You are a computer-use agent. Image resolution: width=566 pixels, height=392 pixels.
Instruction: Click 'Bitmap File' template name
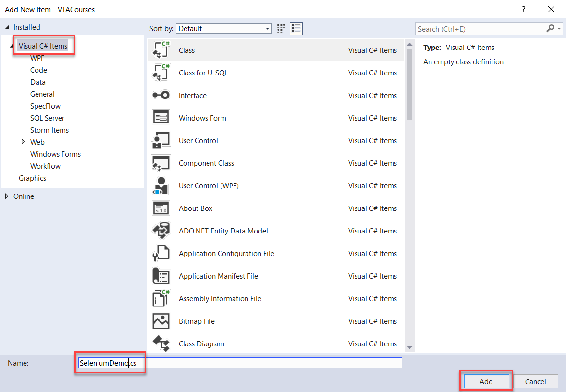coord(197,321)
